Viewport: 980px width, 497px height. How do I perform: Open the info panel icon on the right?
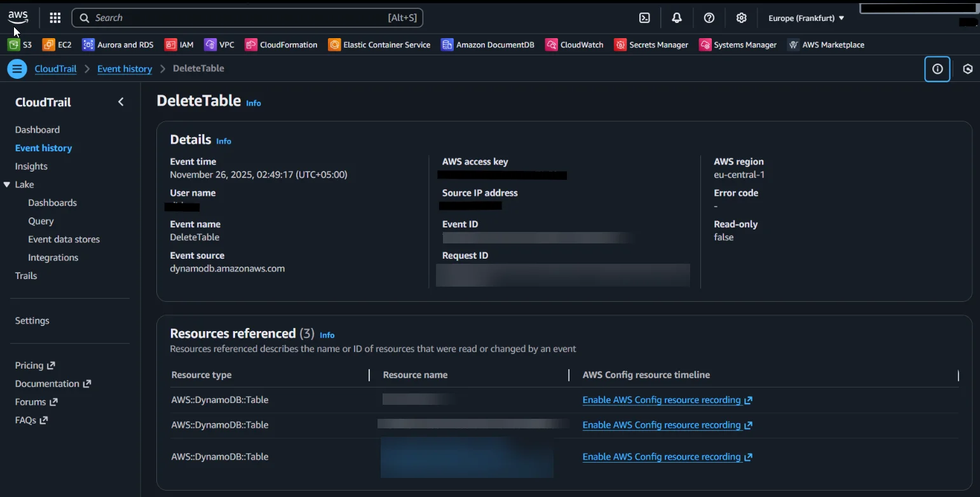[x=937, y=69]
